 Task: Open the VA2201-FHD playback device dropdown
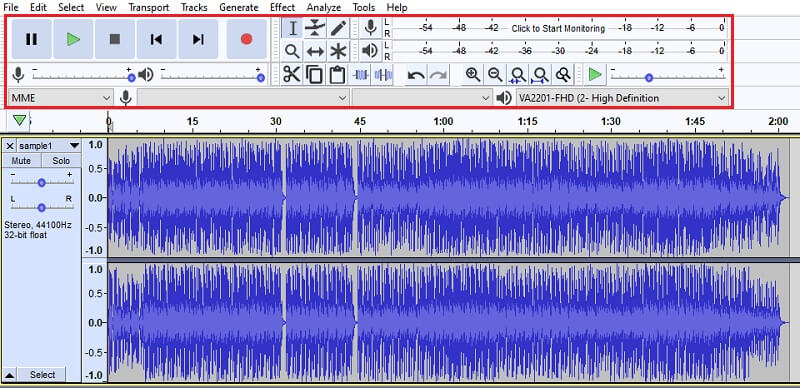click(622, 98)
